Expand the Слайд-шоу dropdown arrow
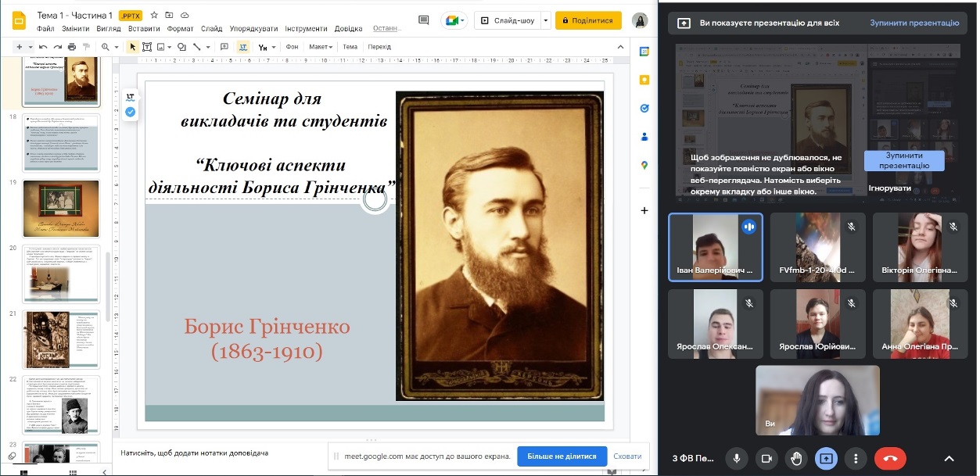Screen dimensions: 980x476 click(545, 20)
